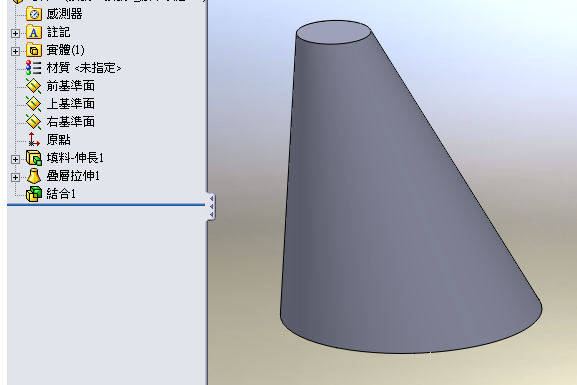Select the 疊層拉伸1 label
This screenshot has width=577, height=385.
point(73,176)
